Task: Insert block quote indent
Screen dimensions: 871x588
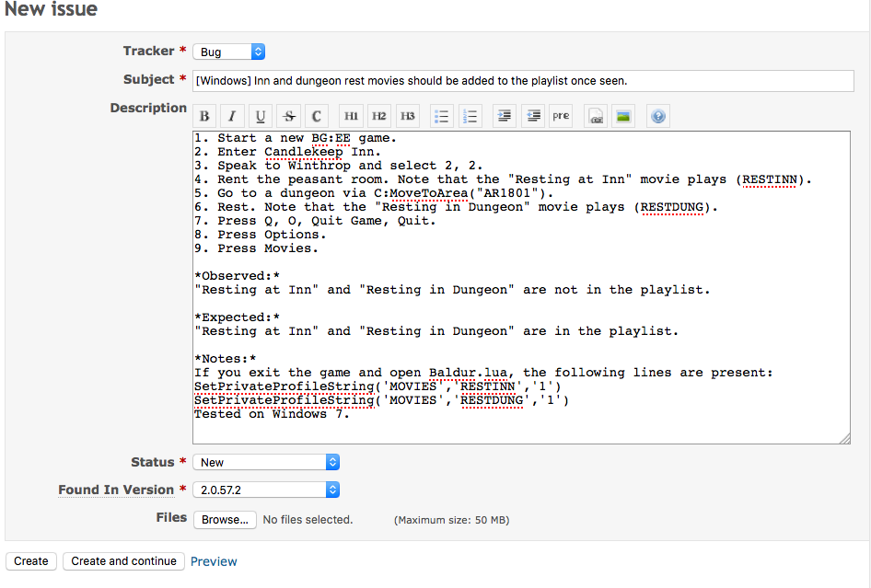Action: (x=505, y=116)
